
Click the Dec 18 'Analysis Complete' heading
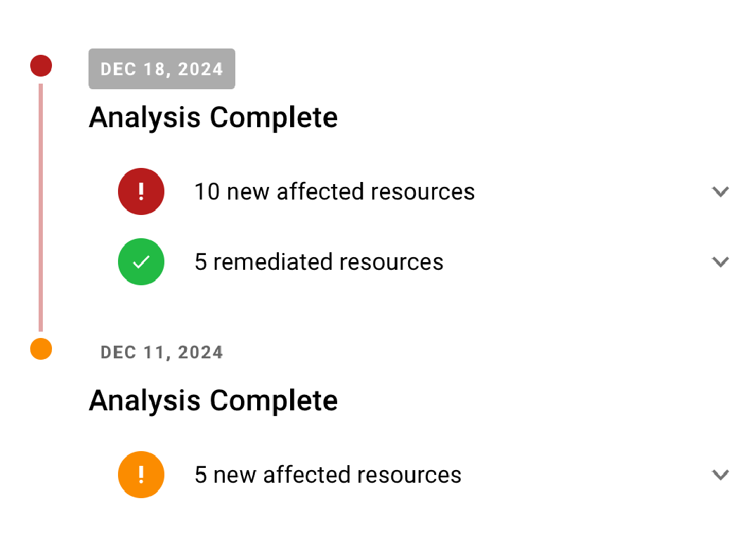[x=213, y=117]
